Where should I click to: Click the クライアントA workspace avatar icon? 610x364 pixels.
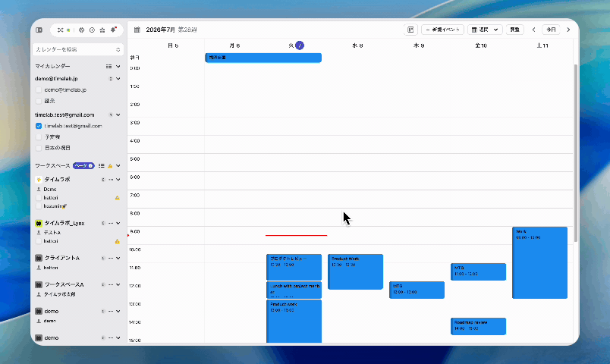click(x=39, y=259)
